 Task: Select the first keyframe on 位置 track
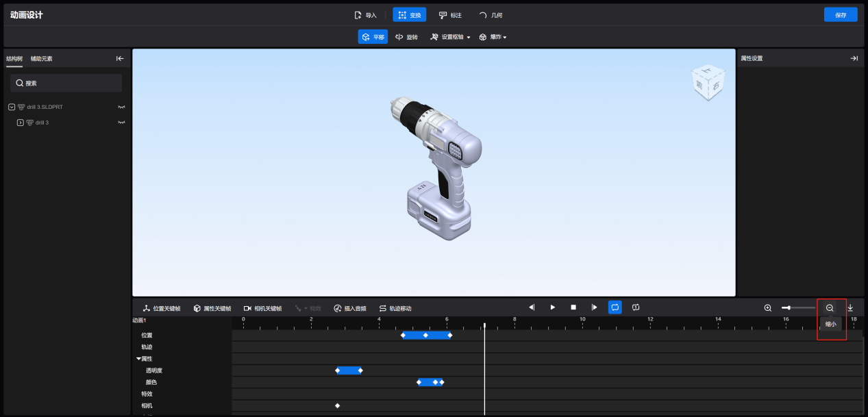click(404, 336)
